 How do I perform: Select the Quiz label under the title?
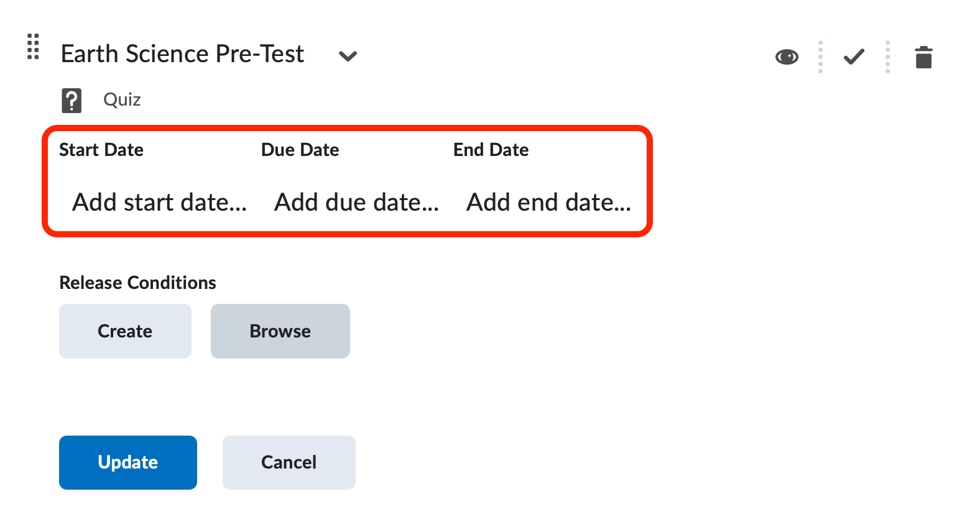click(x=121, y=99)
